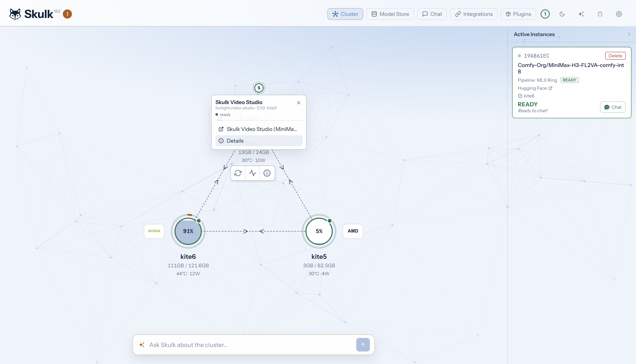Click the sparkles assistant icon in header
Screen dimensions: 636x364
(581, 14)
